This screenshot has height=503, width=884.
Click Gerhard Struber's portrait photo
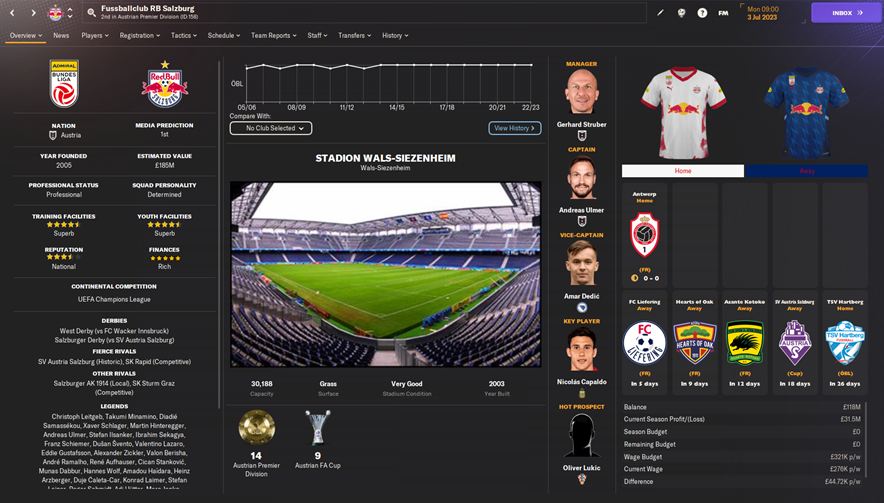coord(582,93)
